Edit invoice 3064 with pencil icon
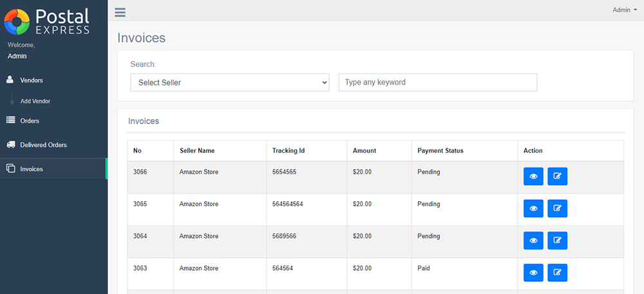Screen dimensions: 644x294 (x=557, y=240)
